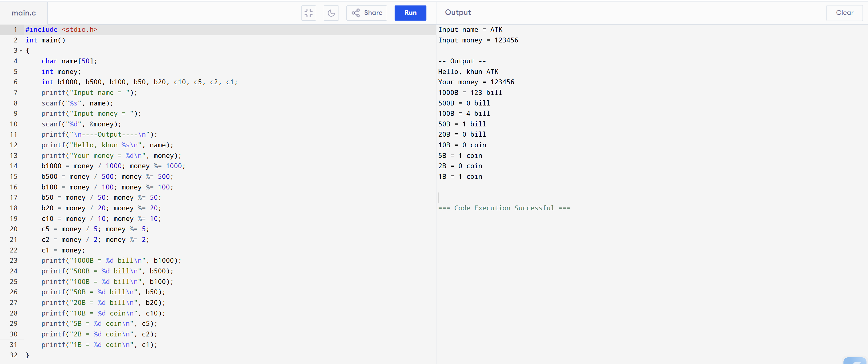
Task: Click the '1000B = 123 bill' output line
Action: 470,92
